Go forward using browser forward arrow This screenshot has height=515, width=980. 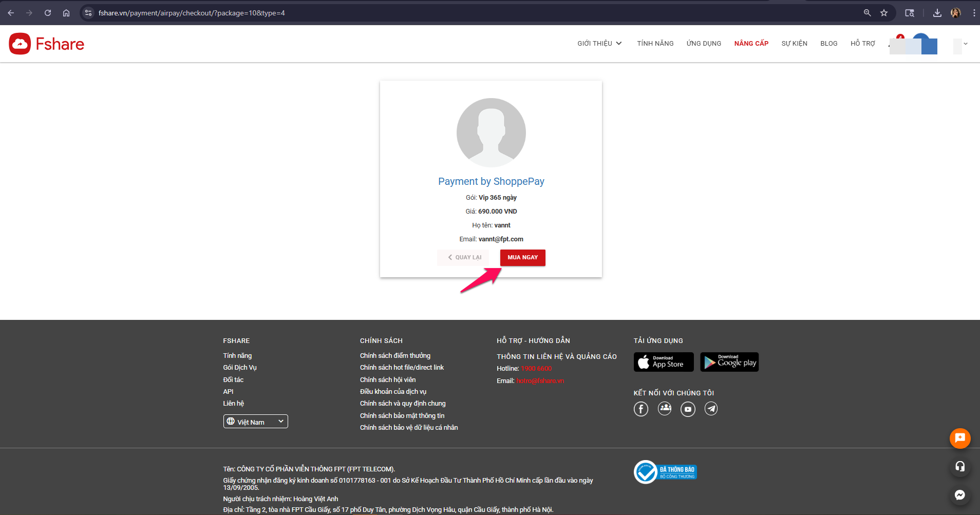pos(29,13)
